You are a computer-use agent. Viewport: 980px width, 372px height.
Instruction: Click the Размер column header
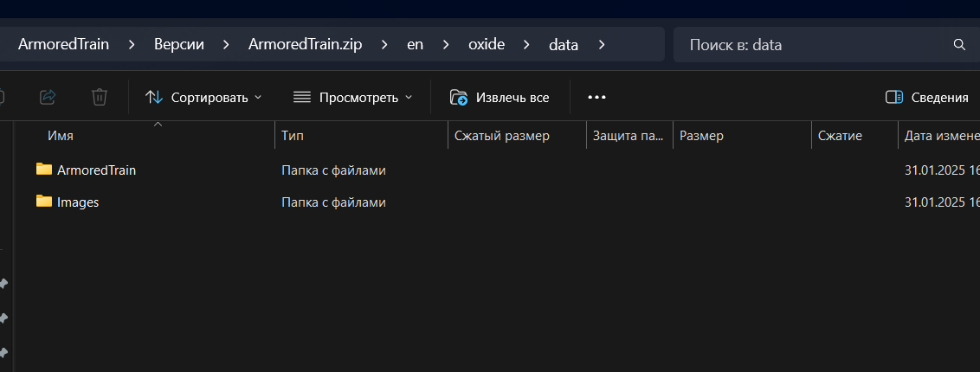point(701,136)
